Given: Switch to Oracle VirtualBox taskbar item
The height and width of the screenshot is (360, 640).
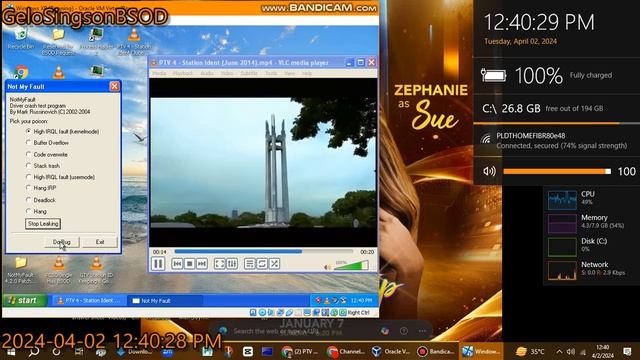Looking at the screenshot, I should 391,351.
